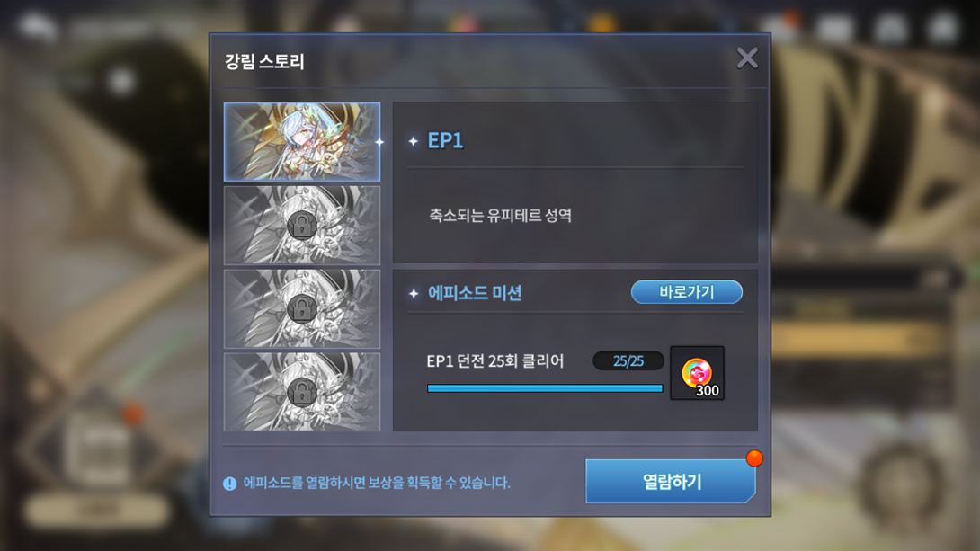Click the 축소되는 유피테르 성역 episode title
The image size is (980, 551).
point(500,216)
